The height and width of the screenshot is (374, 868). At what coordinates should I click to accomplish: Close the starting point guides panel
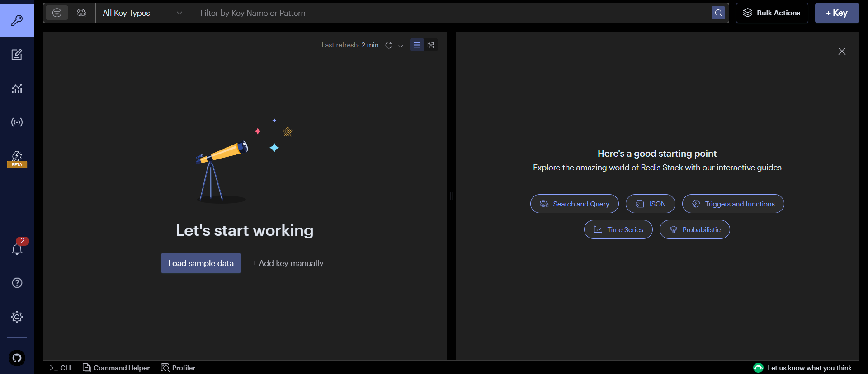coord(842,51)
